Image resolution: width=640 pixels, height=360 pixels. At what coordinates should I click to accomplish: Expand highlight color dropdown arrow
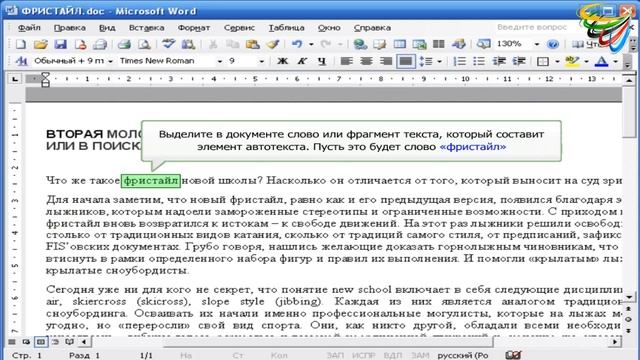point(587,61)
